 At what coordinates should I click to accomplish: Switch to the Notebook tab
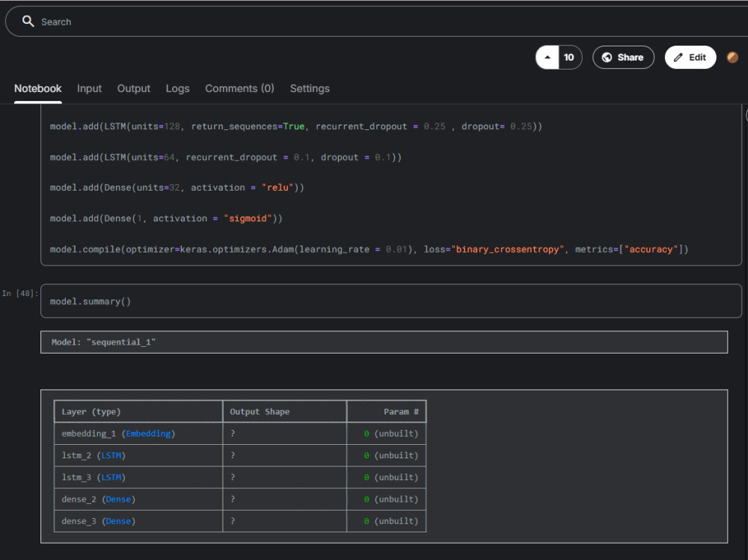click(x=37, y=89)
